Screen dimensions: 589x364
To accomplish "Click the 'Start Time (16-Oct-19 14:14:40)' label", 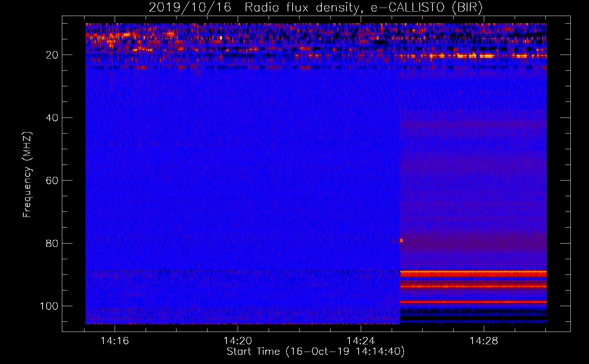I will tap(316, 352).
